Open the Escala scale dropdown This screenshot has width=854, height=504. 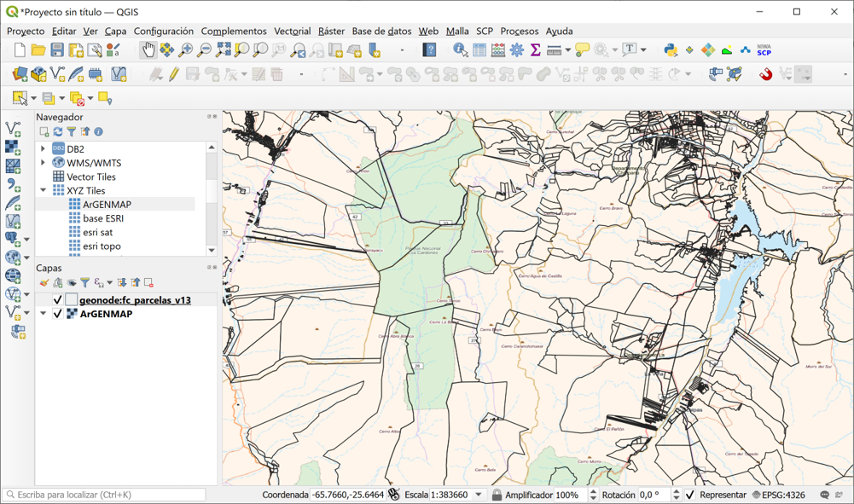pyautogui.click(x=479, y=495)
